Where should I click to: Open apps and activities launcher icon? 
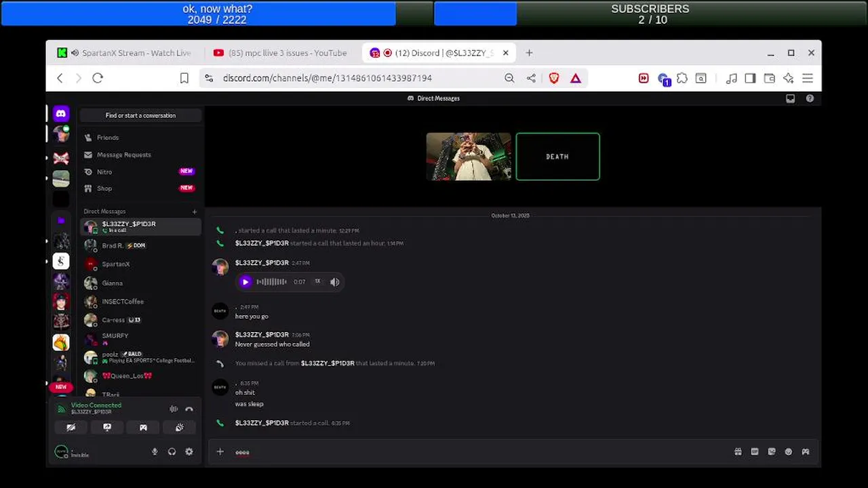(x=806, y=452)
